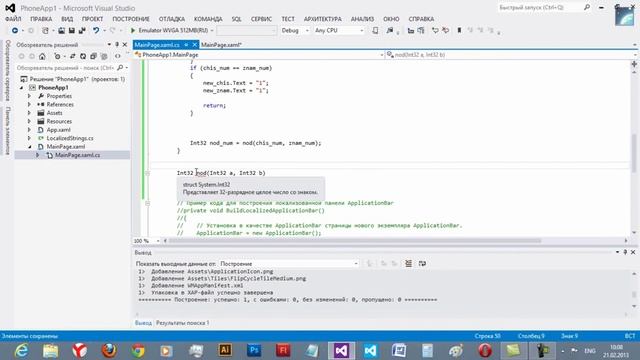Click Refresh in Solution Explorer toolbar

pos(83,56)
